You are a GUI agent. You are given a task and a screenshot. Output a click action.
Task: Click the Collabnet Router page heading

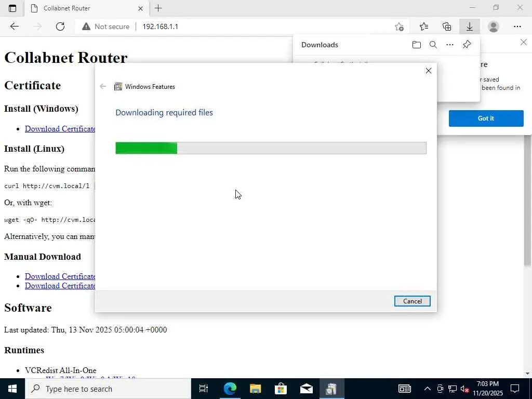pyautogui.click(x=66, y=58)
